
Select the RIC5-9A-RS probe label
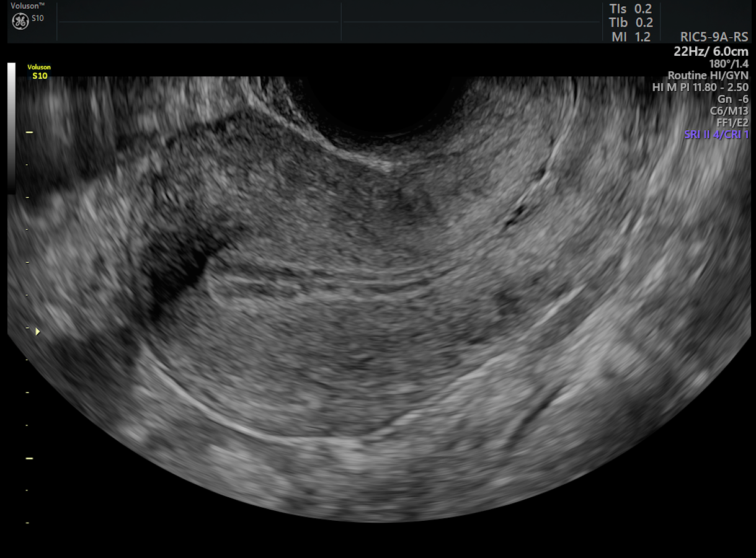(x=714, y=37)
